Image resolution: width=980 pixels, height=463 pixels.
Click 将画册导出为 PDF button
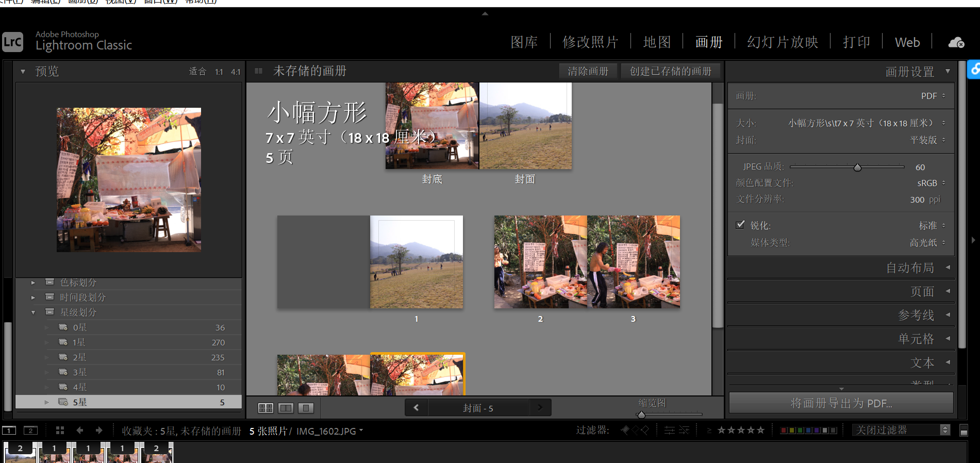[841, 403]
